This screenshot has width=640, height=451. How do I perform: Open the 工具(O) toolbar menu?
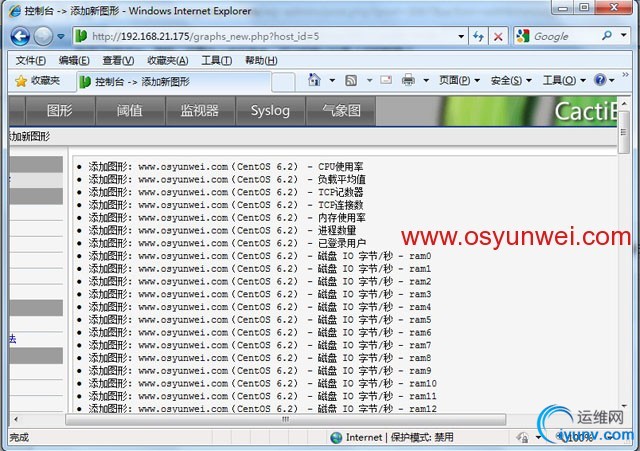564,80
